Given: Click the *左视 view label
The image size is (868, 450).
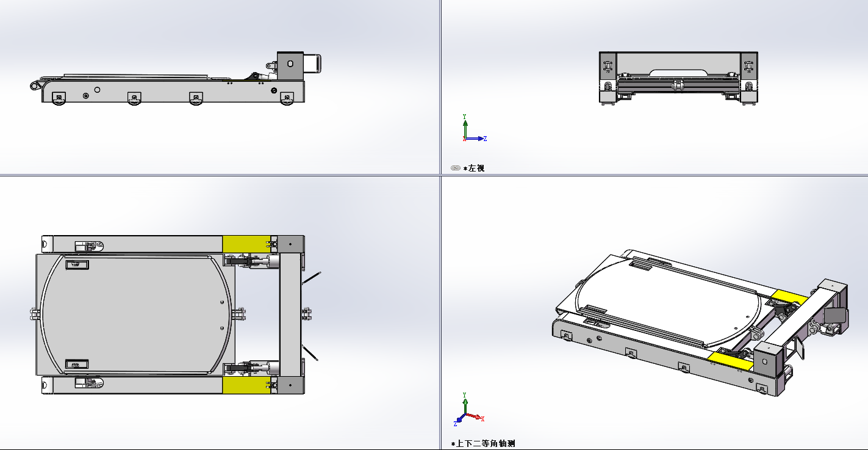Looking at the screenshot, I should pos(474,168).
